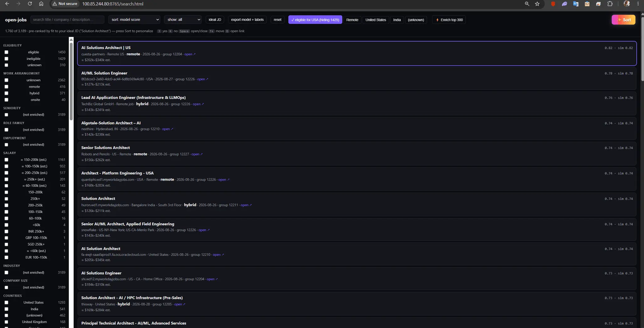Viewport: 644px width, 328px height.
Task: Open link for huron Solution Architect job
Action: [x=246, y=205]
